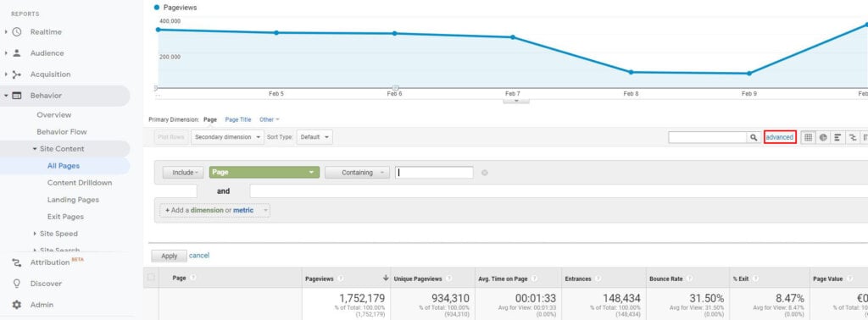The image size is (868, 320).
Task: Click the magnifying glass search button
Action: [754, 137]
